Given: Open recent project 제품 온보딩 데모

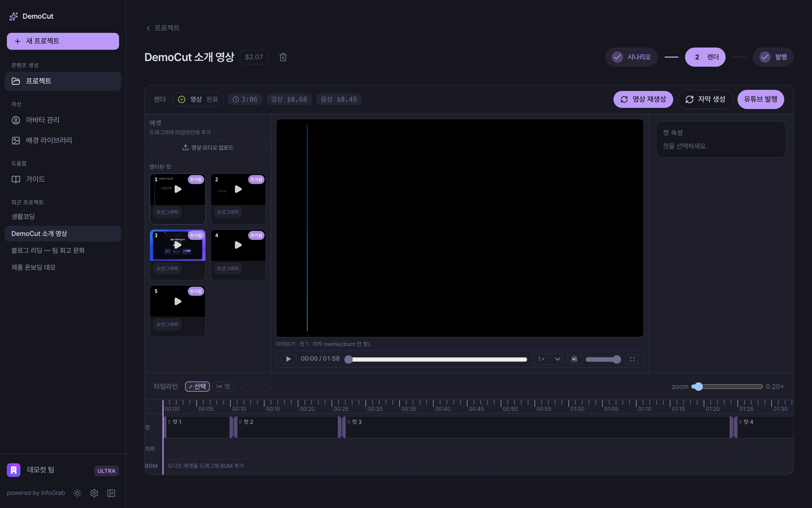Looking at the screenshot, I should (63, 267).
